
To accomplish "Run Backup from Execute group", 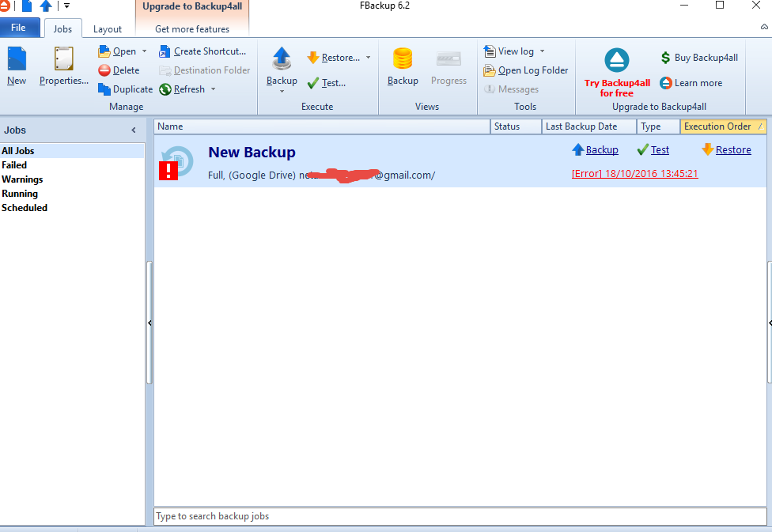I will (282, 66).
